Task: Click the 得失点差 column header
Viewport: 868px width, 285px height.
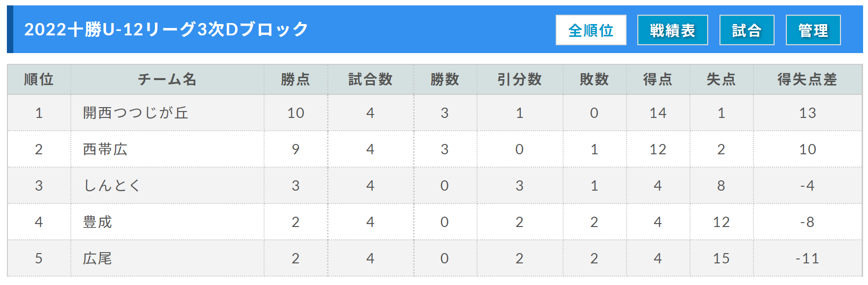Action: [x=808, y=79]
